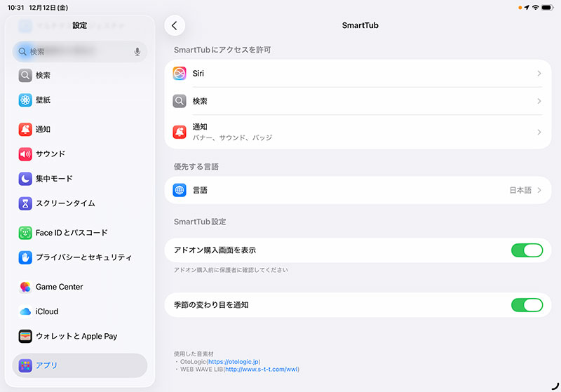The height and width of the screenshot is (392, 561).
Task: Open バナー、サウンド、バッジ notification subtitle
Action: [x=233, y=137]
